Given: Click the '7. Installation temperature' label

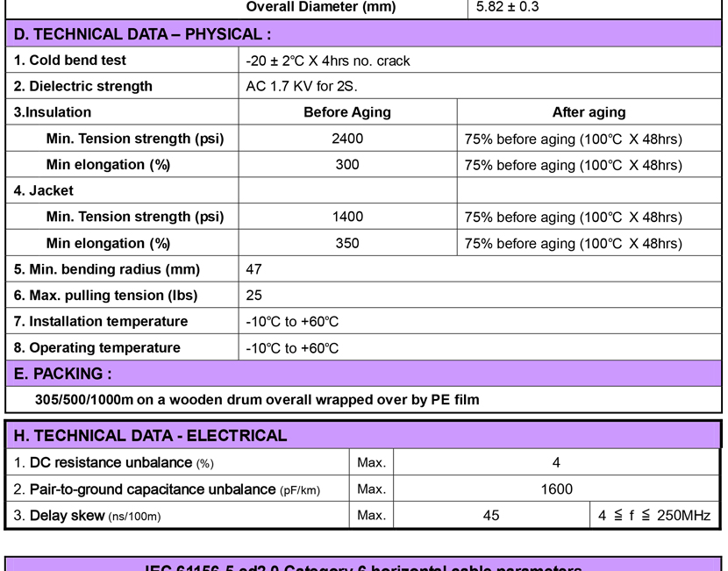Looking at the screenshot, I should 101,321.
